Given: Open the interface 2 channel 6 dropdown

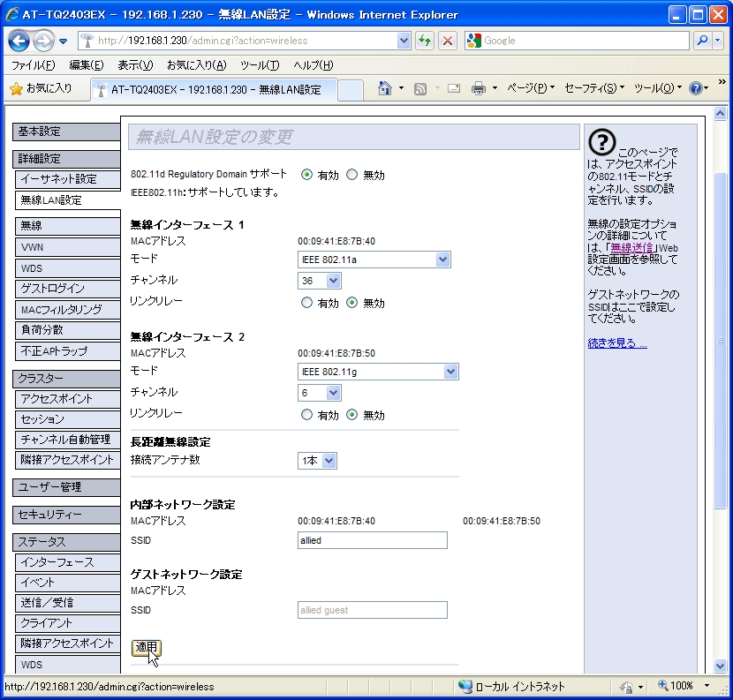Looking at the screenshot, I should 320,393.
